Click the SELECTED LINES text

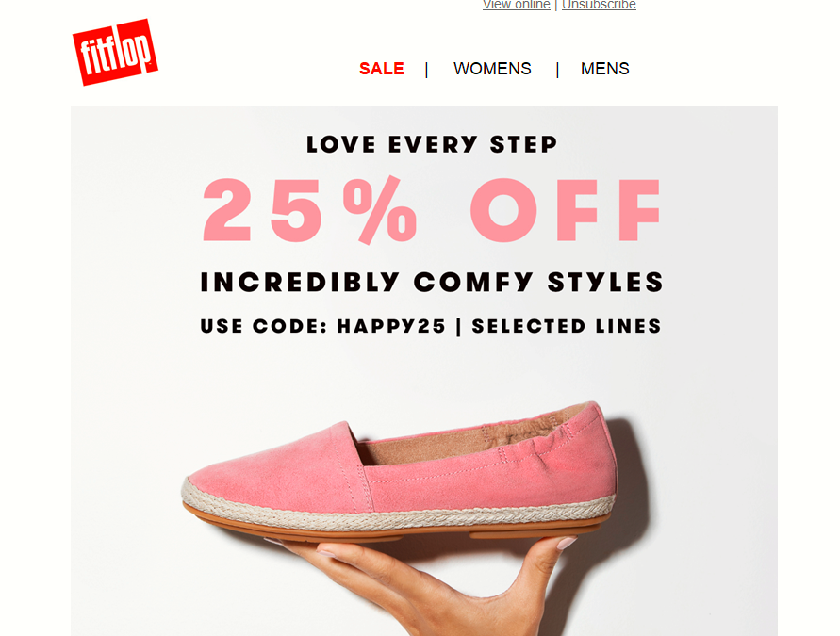point(567,326)
